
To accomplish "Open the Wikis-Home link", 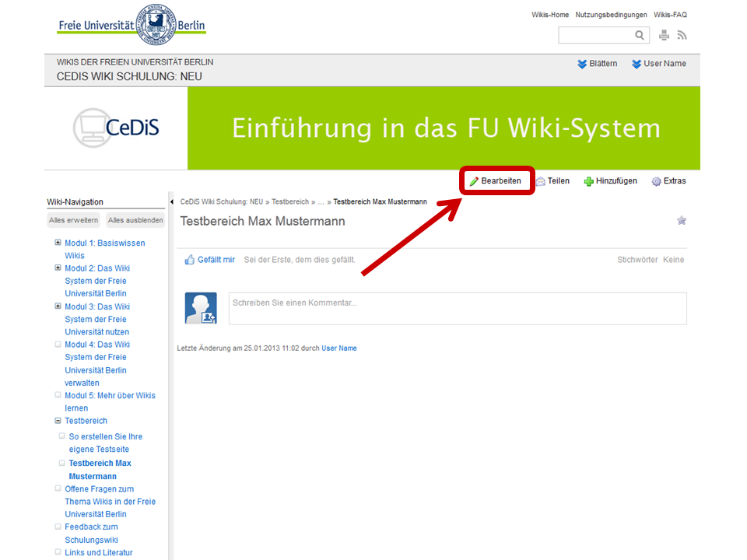I will coord(550,15).
